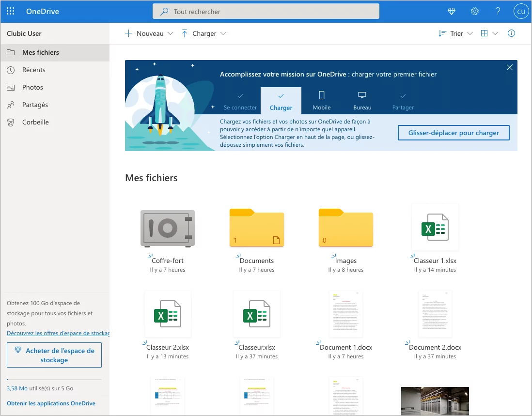This screenshot has width=532, height=416.
Task: Click the Coffre-fort file name
Action: point(168,261)
